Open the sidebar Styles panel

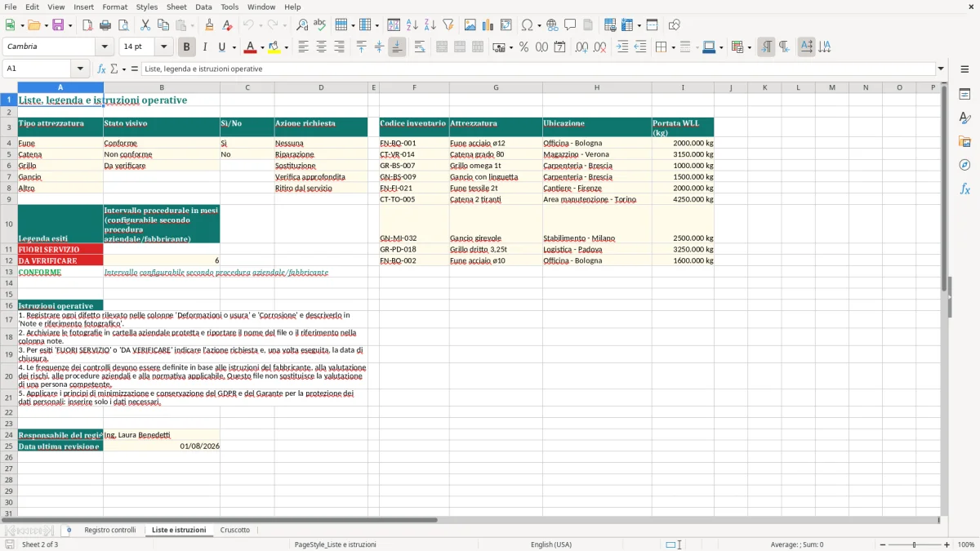point(964,118)
